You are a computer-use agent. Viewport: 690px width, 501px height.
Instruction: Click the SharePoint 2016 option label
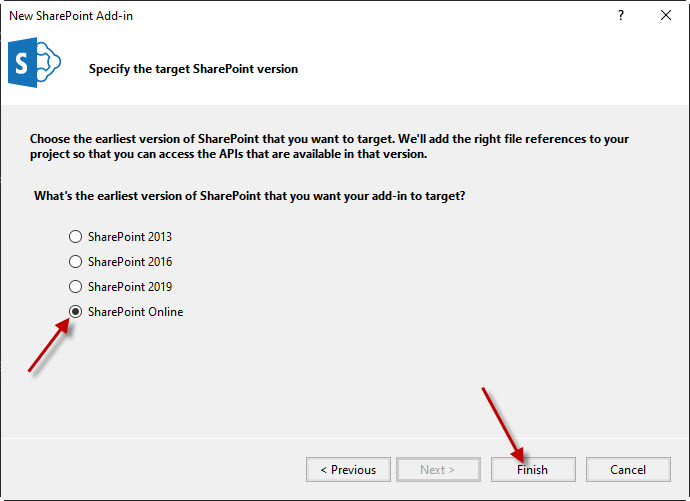tap(130, 262)
